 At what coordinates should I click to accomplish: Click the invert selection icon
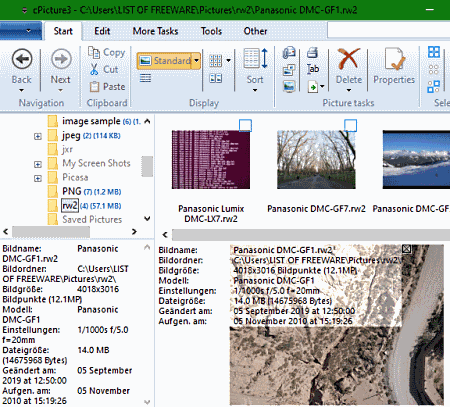point(434,87)
